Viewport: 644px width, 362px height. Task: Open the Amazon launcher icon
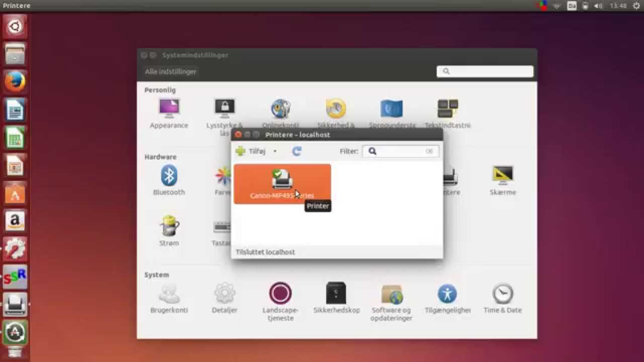15,221
